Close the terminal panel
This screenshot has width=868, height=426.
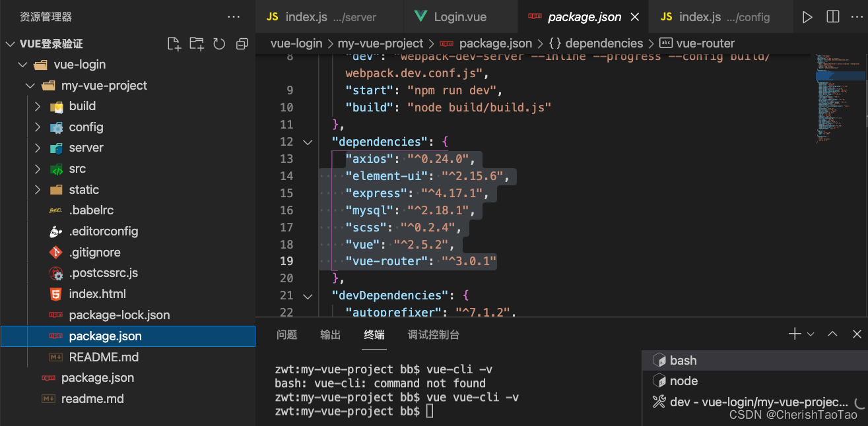click(857, 334)
